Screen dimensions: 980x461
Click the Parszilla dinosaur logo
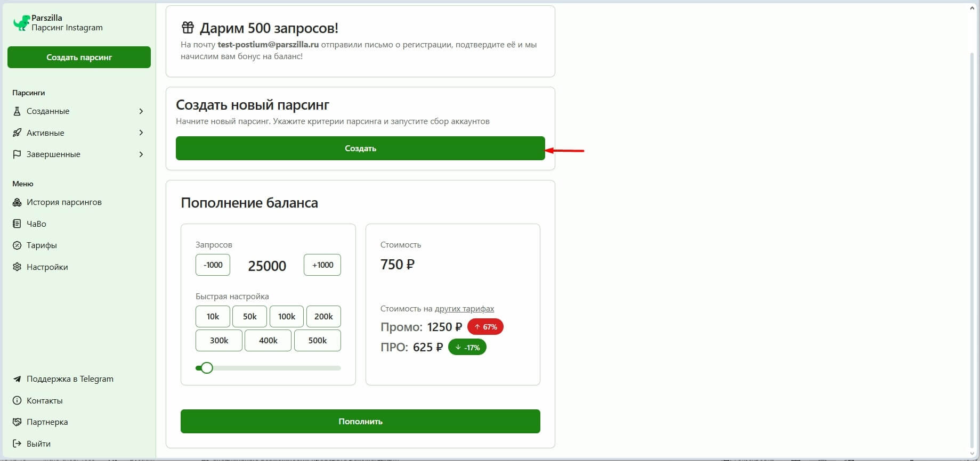(x=21, y=23)
